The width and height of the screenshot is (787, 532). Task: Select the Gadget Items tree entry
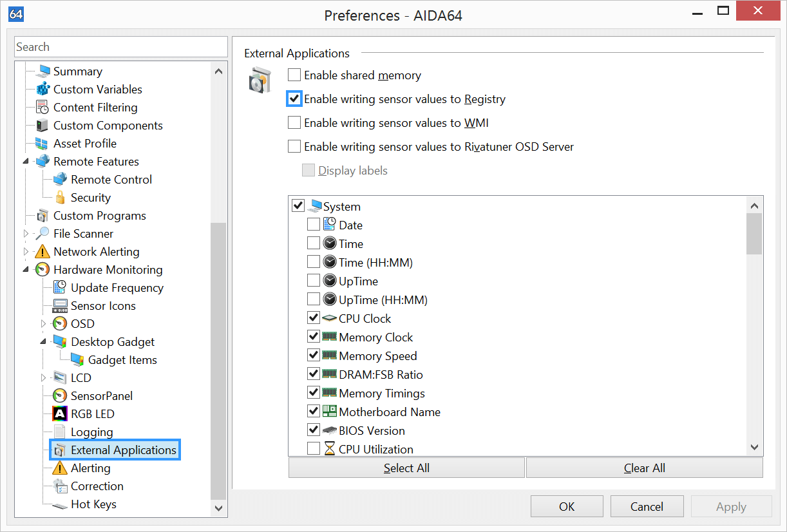(122, 360)
